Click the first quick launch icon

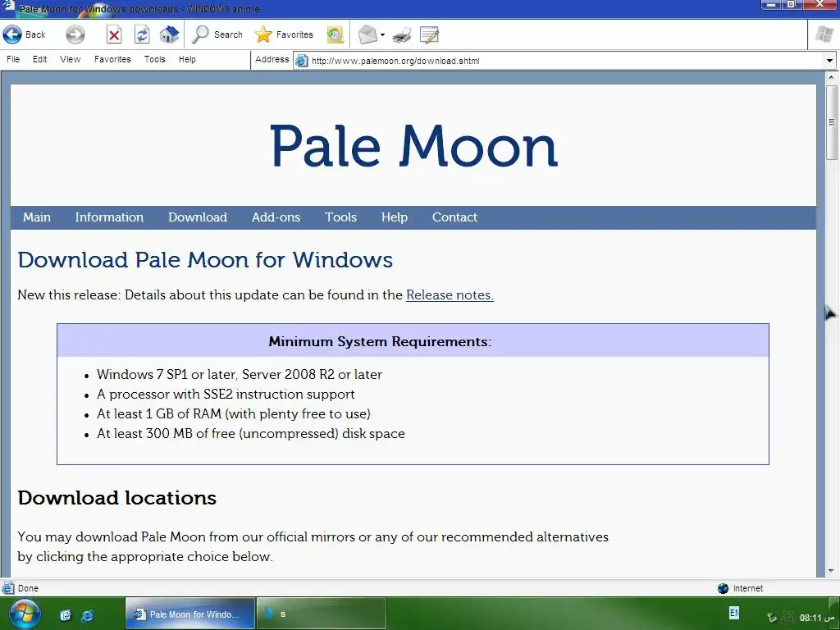[x=66, y=615]
